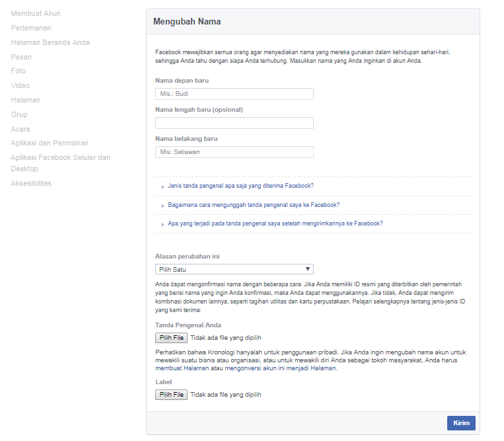Open the Pesan sidebar section
504x441 pixels.
coord(21,57)
